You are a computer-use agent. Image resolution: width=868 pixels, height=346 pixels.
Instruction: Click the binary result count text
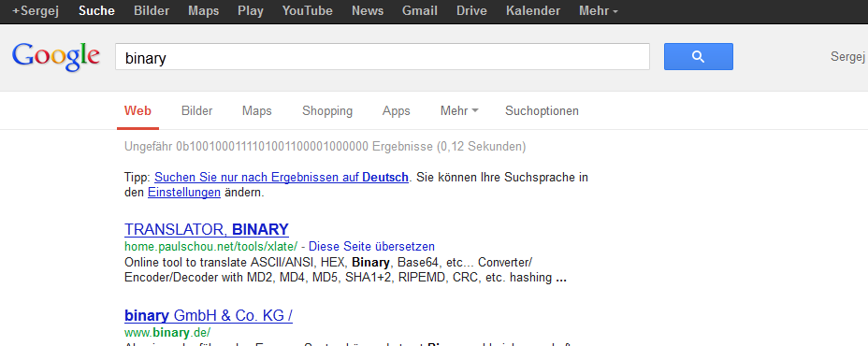click(325, 147)
